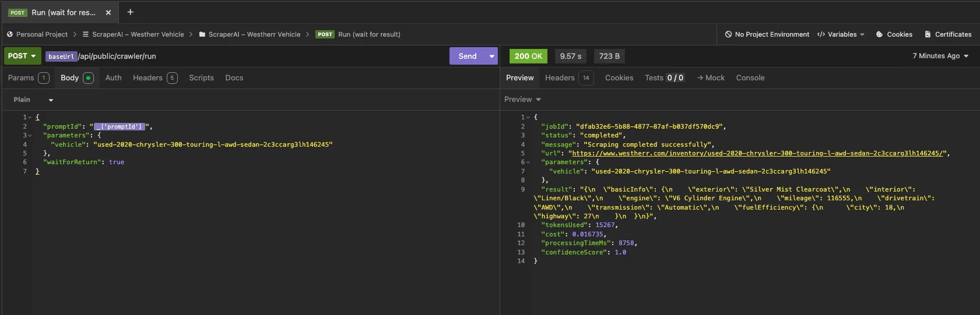The width and height of the screenshot is (980, 315).
Task: Change the POST method dropdown
Action: coord(22,56)
